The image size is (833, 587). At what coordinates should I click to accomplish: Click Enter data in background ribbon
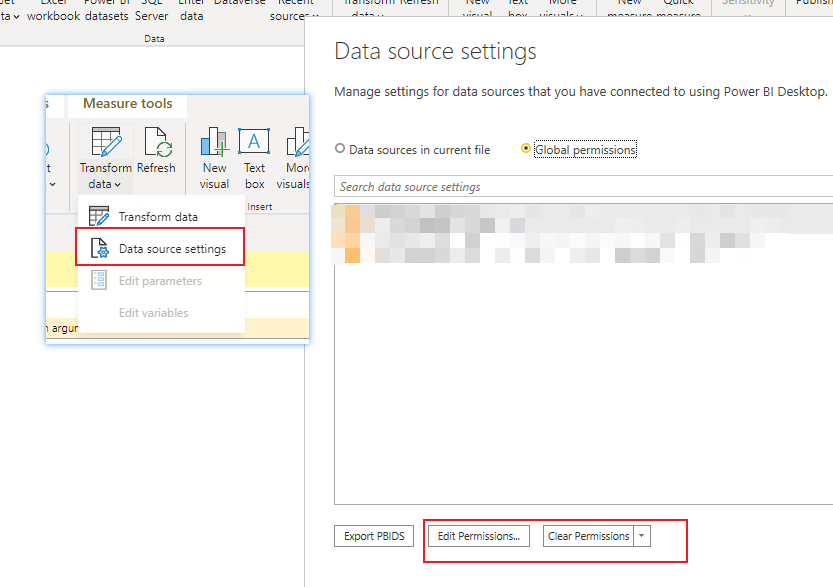[191, 10]
